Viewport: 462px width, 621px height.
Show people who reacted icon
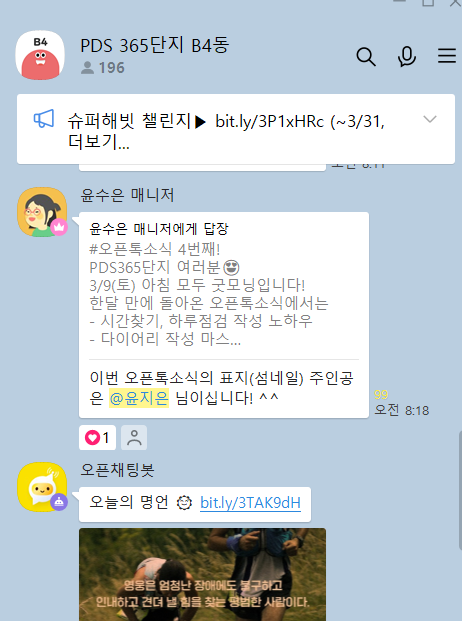[x=134, y=438]
